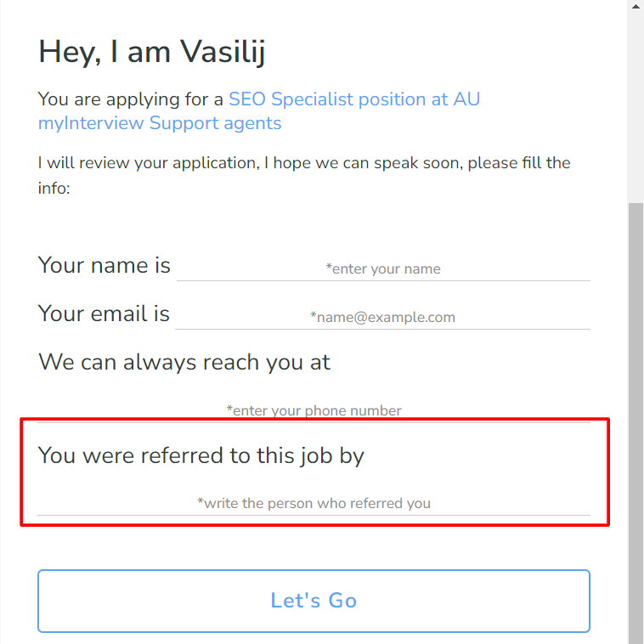Click the underline beneath the email field
Image resolution: width=644 pixels, height=644 pixels.
(382, 329)
